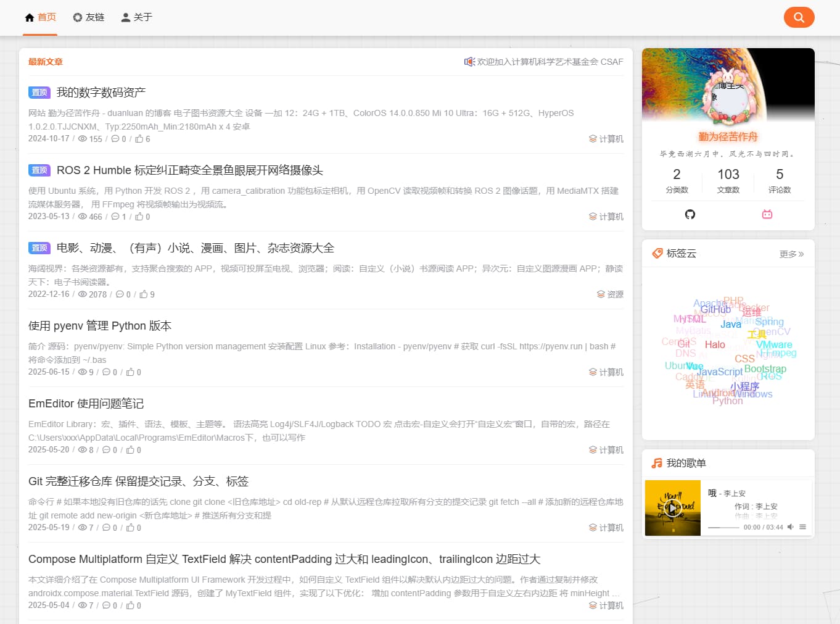Image resolution: width=840 pixels, height=624 pixels.
Task: Click the 资源 category of the 电影、动漫 post
Action: click(610, 294)
